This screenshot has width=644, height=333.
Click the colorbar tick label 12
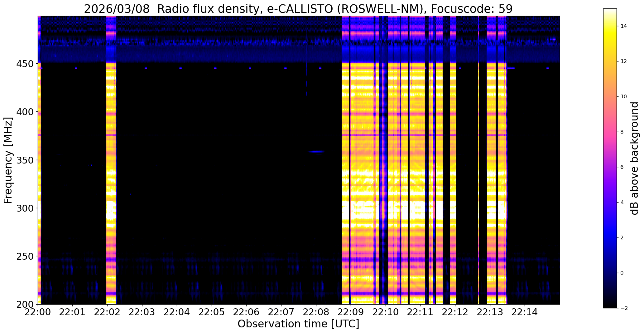(624, 61)
